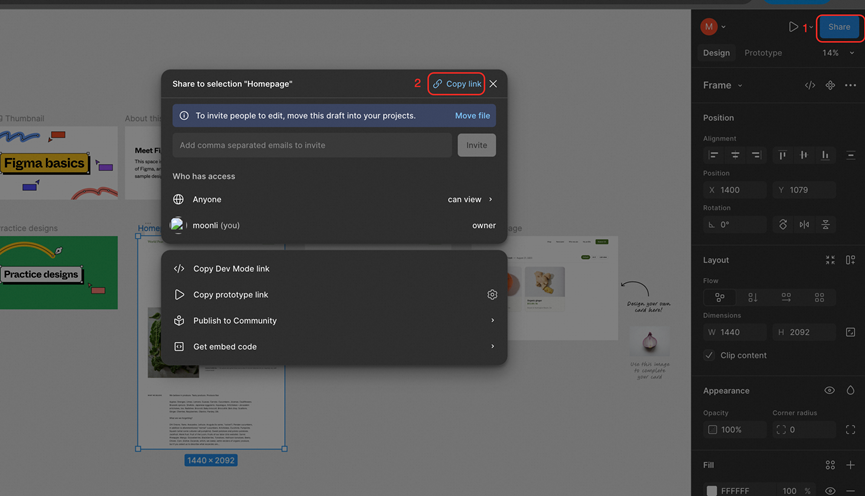Viewport: 865px width, 496px height.
Task: Open prototype link settings gear
Action: coord(492,295)
